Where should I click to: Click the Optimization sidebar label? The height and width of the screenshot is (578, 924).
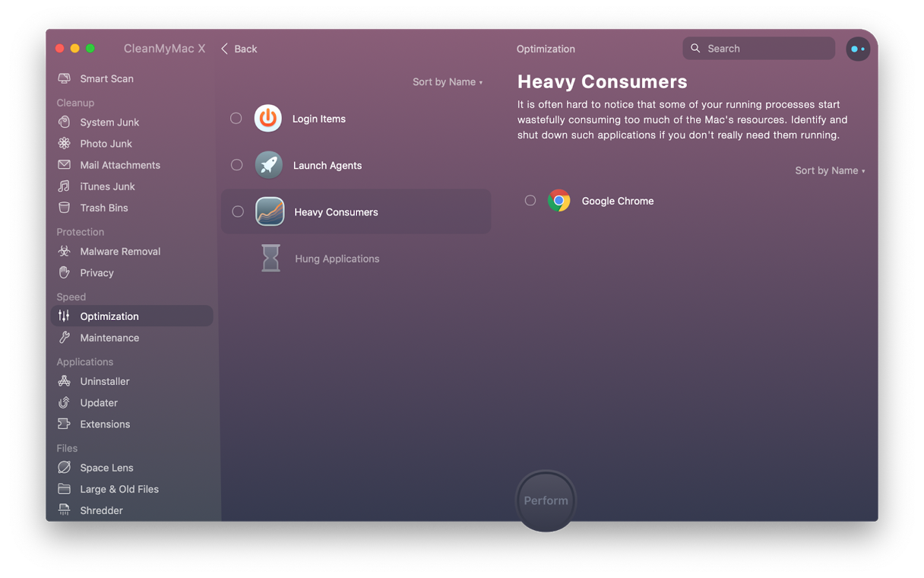(x=109, y=316)
